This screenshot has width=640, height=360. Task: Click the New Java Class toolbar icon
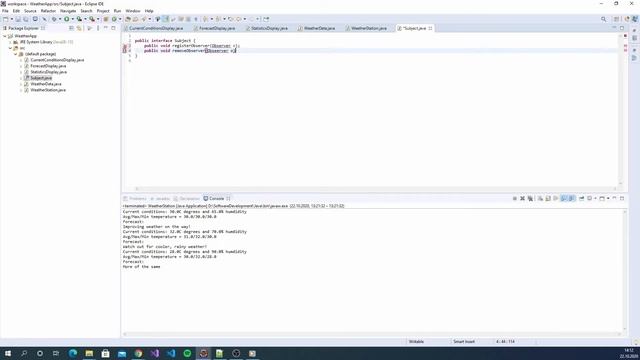click(114, 19)
